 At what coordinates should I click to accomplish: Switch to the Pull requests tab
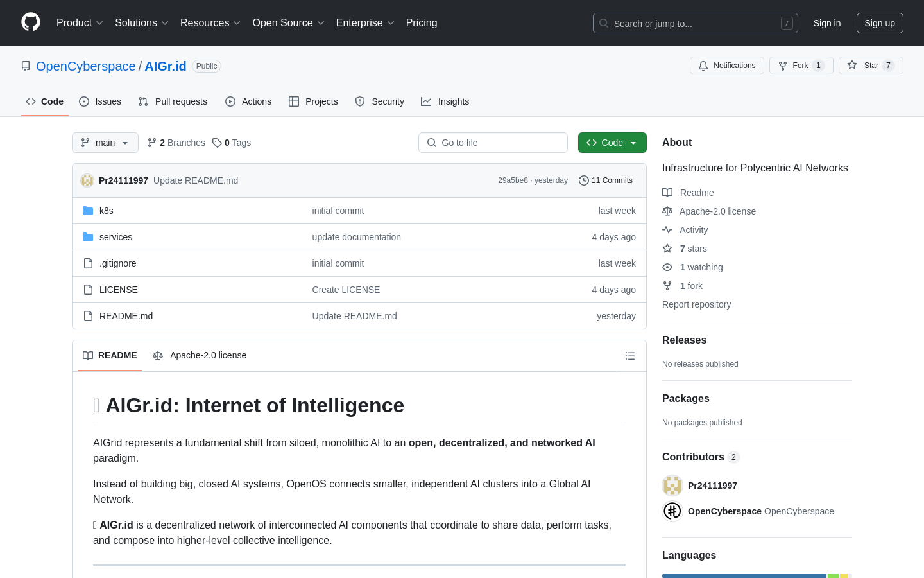pyautogui.click(x=173, y=101)
